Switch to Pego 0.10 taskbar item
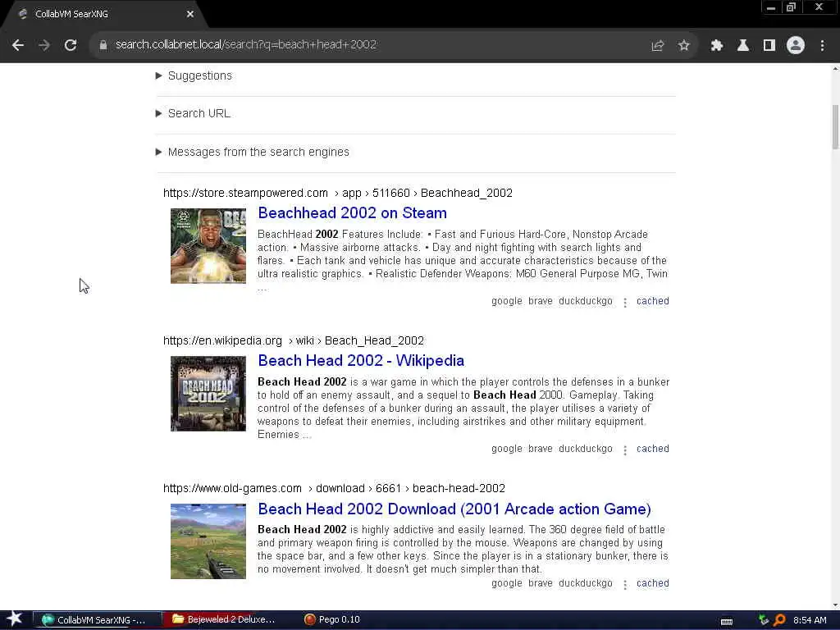 [332, 620]
